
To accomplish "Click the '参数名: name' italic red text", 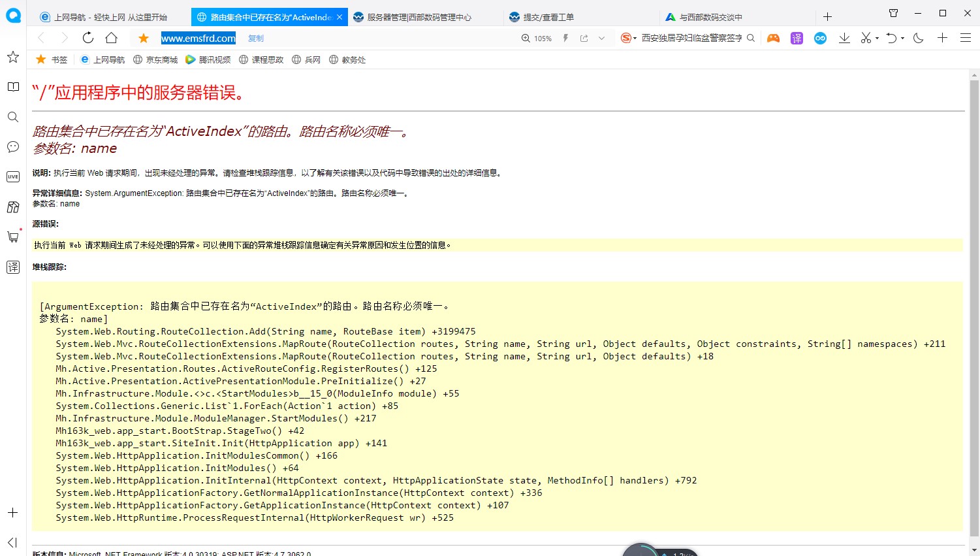I will (x=75, y=148).
